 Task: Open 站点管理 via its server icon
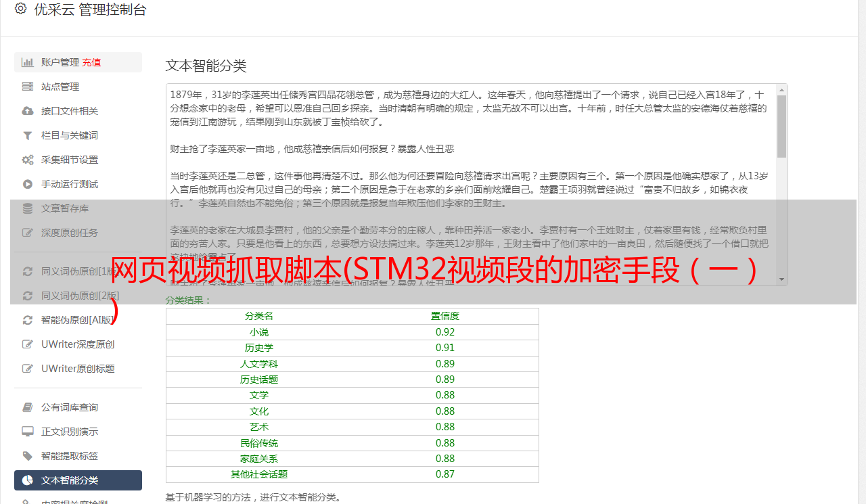pos(28,87)
